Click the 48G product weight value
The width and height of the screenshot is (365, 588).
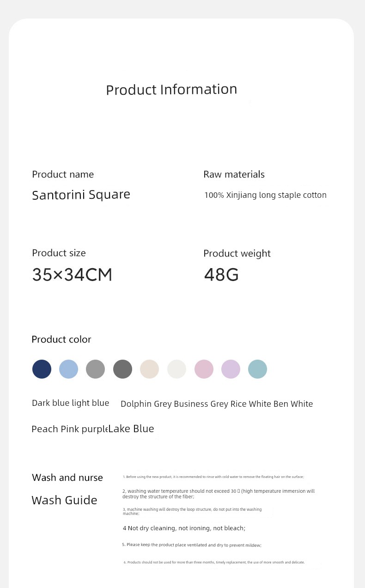[221, 275]
